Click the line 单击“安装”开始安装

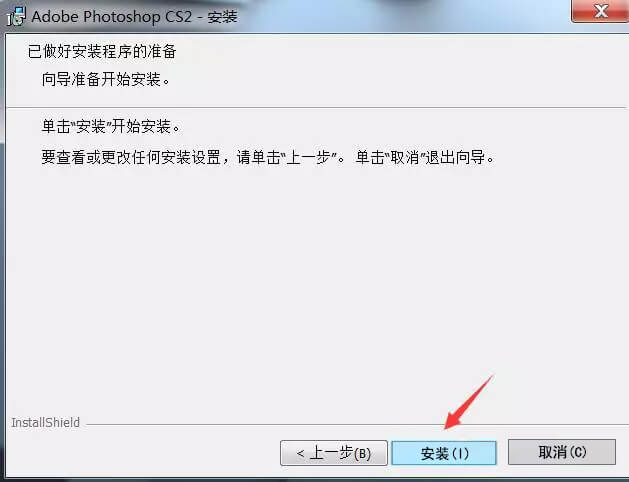point(111,126)
